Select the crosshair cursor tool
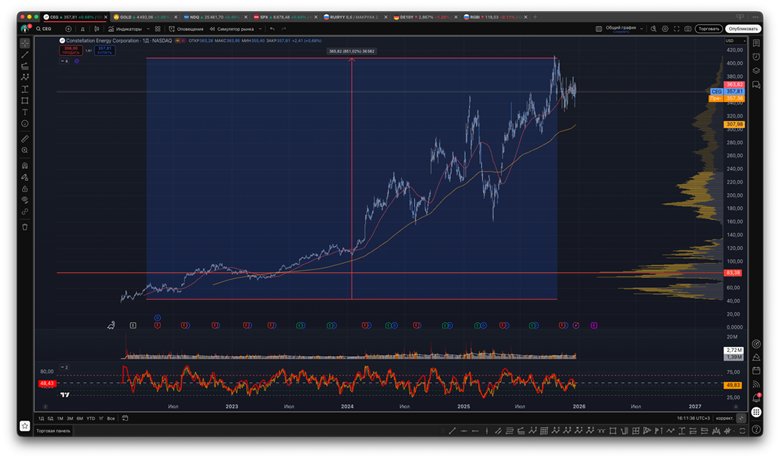 click(25, 44)
